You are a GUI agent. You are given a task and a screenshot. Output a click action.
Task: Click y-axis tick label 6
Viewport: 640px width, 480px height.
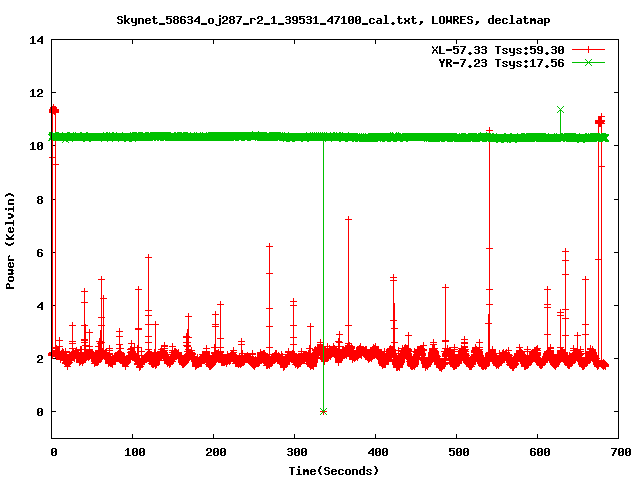pyautogui.click(x=40, y=253)
